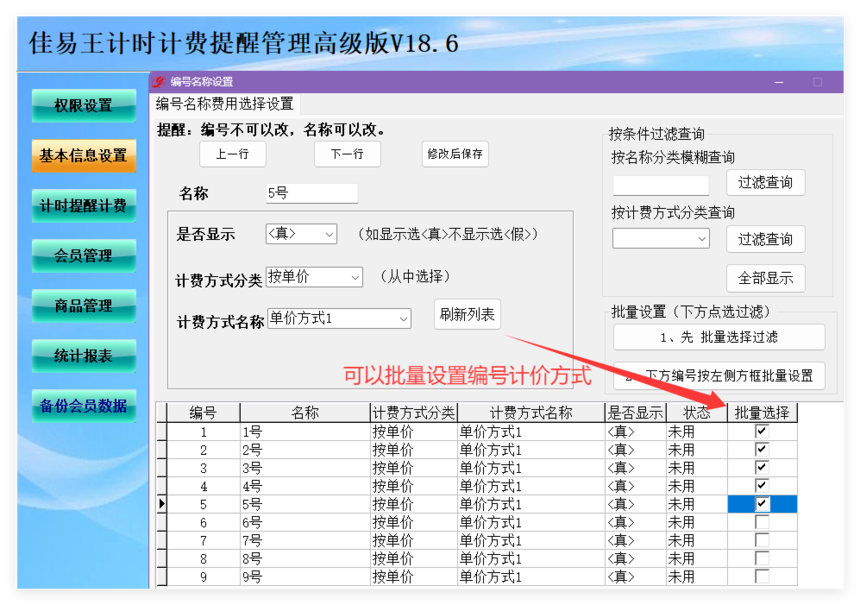Screen dimensions: 860x605
Task: Click 编号 cell 2 in the table
Action: (203, 450)
